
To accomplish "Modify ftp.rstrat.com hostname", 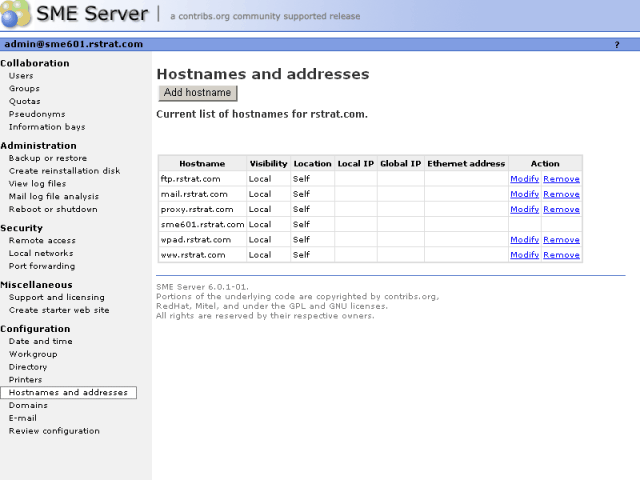I will 524,179.
